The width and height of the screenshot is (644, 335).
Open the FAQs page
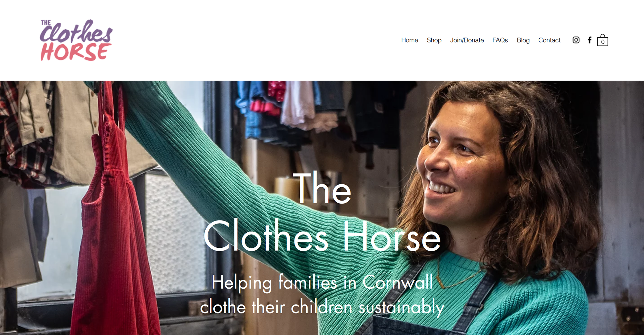coord(500,40)
